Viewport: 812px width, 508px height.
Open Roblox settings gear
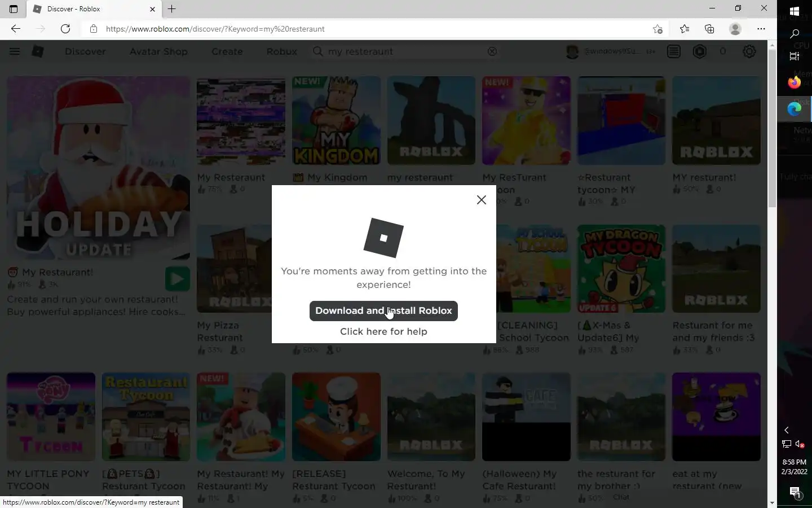(x=749, y=51)
